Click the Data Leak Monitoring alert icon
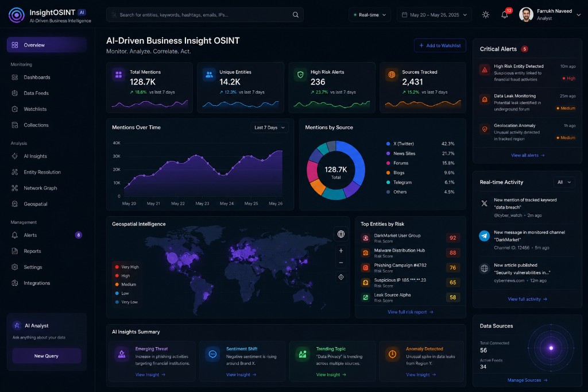Image resolution: width=588 pixels, height=392 pixels. click(485, 99)
